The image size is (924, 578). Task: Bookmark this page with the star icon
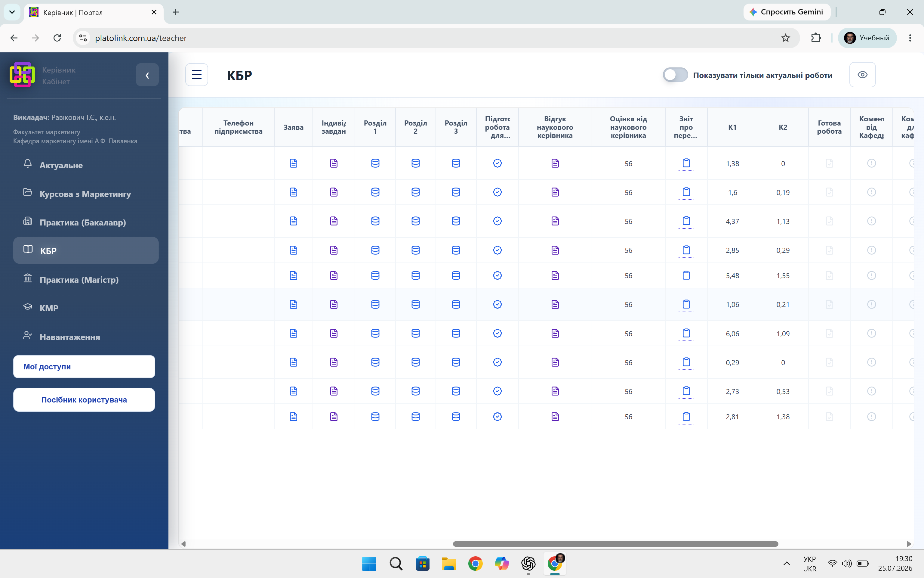click(785, 38)
